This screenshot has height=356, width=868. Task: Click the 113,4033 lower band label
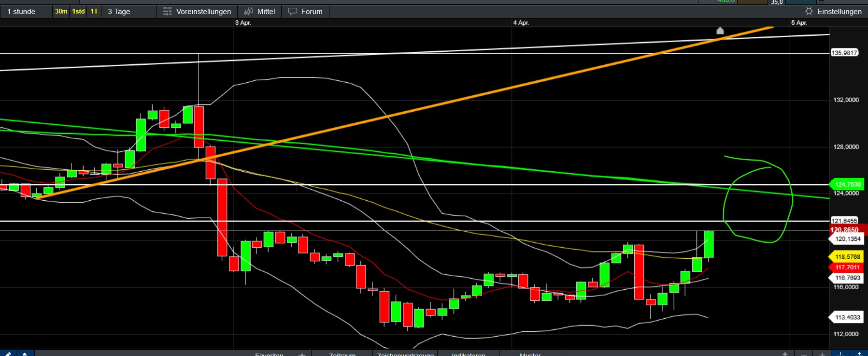click(847, 317)
